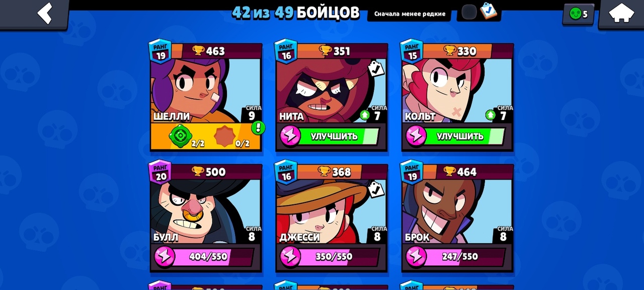Screen dimensions: 644x290
Task: Open Шелли brawler card
Action: pyautogui.click(x=206, y=97)
